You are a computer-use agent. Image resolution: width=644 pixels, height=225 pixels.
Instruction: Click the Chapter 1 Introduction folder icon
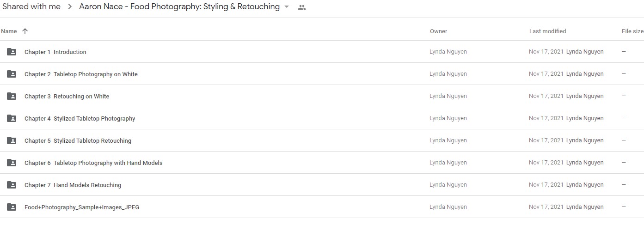coord(12,52)
